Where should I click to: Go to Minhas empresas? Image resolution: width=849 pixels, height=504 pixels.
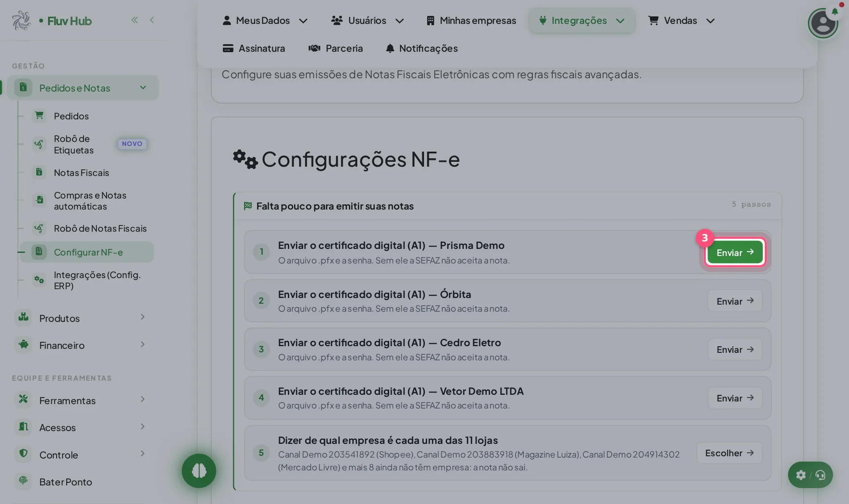click(471, 21)
